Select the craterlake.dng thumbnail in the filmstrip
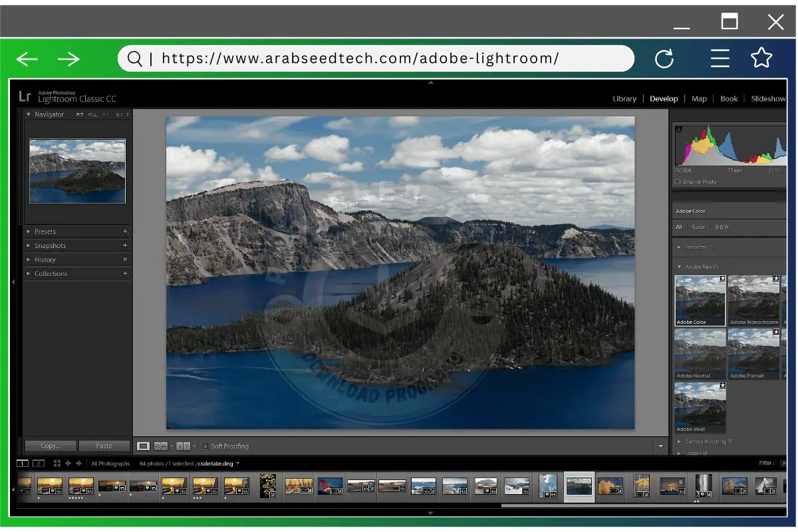Viewport: 798px width, 532px height. coord(579,486)
